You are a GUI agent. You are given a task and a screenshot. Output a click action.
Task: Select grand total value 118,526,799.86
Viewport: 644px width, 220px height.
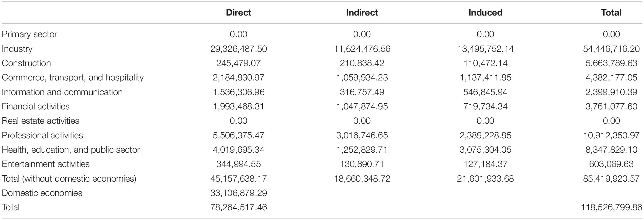tap(611, 207)
